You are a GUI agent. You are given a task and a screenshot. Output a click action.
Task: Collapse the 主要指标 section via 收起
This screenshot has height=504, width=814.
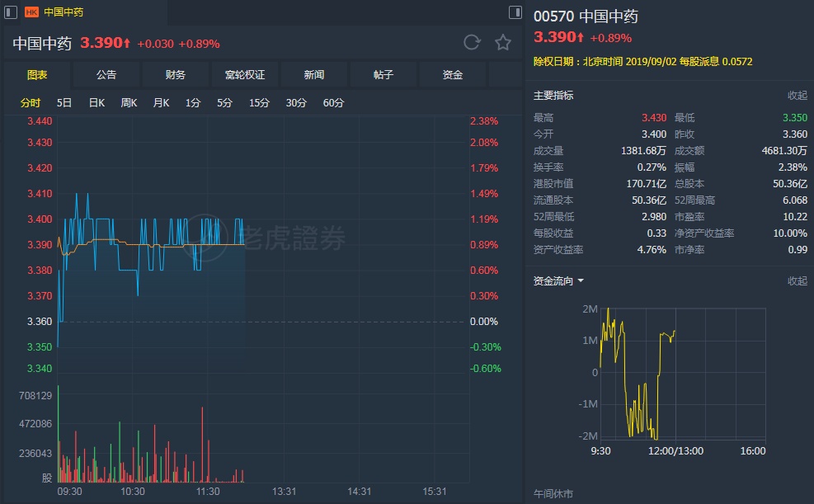797,96
